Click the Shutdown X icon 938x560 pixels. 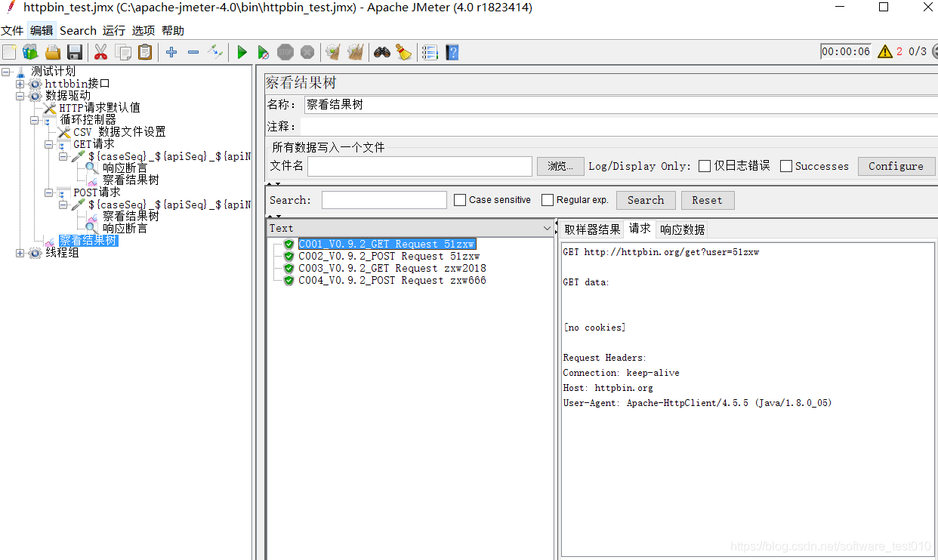tap(307, 52)
